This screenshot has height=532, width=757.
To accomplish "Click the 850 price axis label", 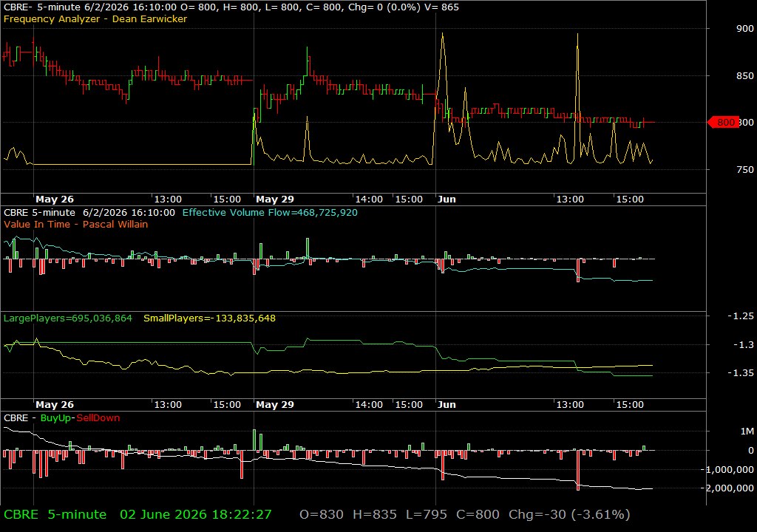I will click(x=744, y=76).
